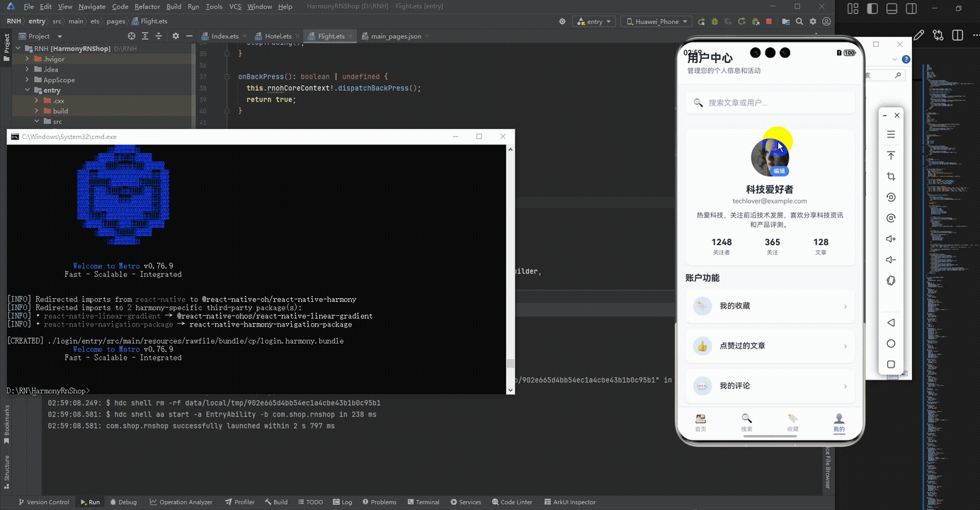Image resolution: width=980 pixels, height=510 pixels.
Task: Click emulator volume down icon
Action: (x=891, y=260)
